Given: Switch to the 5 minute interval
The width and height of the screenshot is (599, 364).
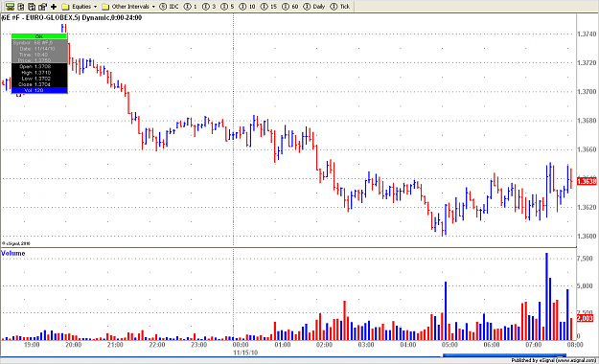Looking at the screenshot, I should click(x=227, y=7).
